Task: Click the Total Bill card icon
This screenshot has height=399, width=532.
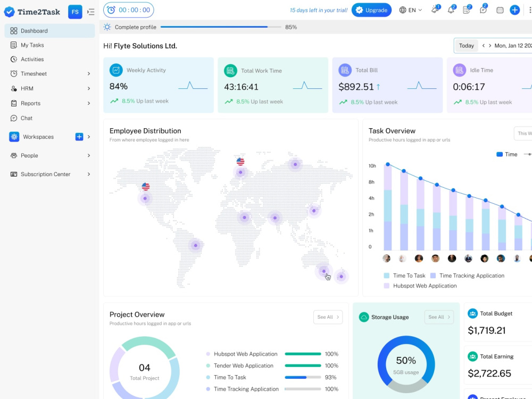Action: [x=345, y=70]
